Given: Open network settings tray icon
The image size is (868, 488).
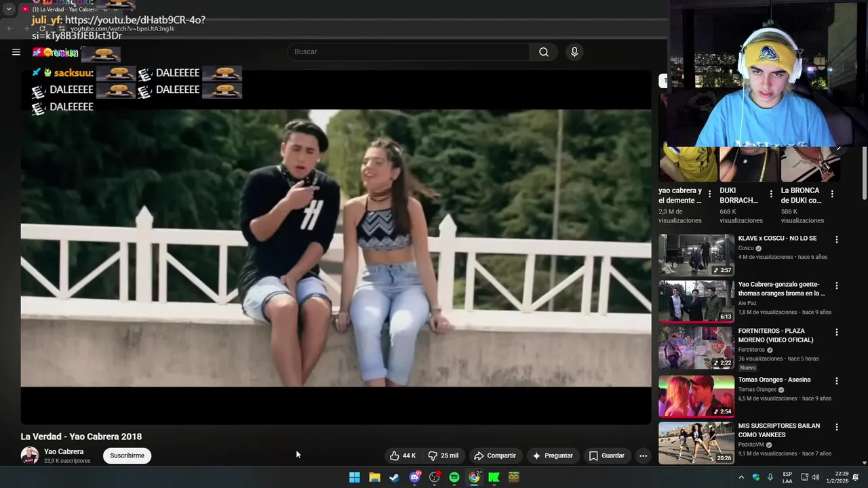Looking at the screenshot, I should click(x=804, y=477).
